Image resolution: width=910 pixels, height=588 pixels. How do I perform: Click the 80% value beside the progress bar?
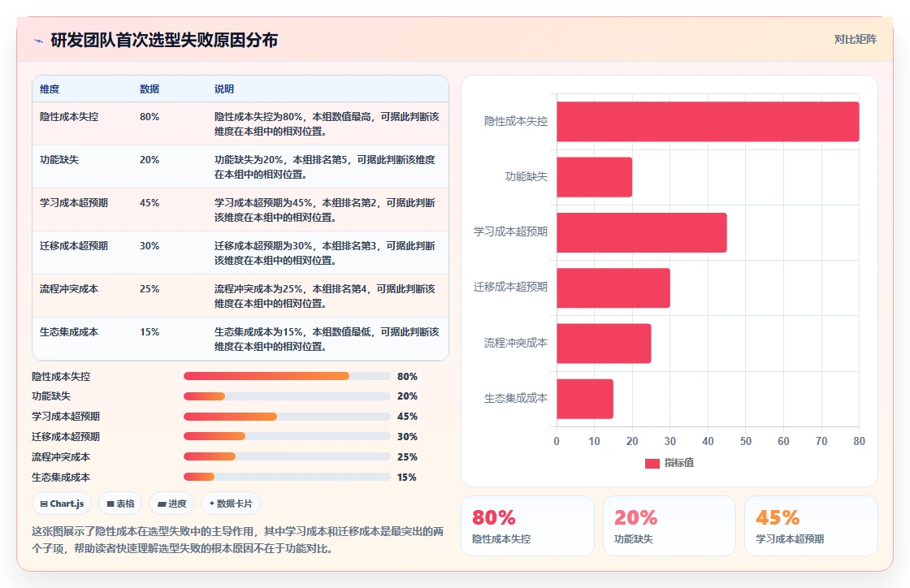[x=407, y=376]
